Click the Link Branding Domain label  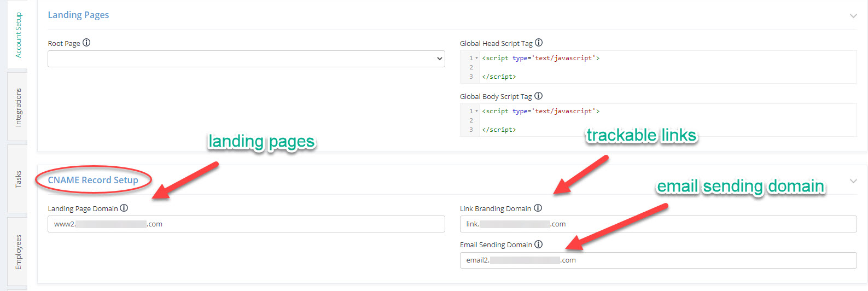coord(496,208)
